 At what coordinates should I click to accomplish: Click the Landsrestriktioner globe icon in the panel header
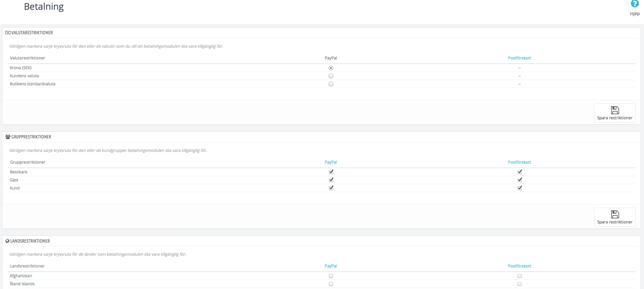7,241
